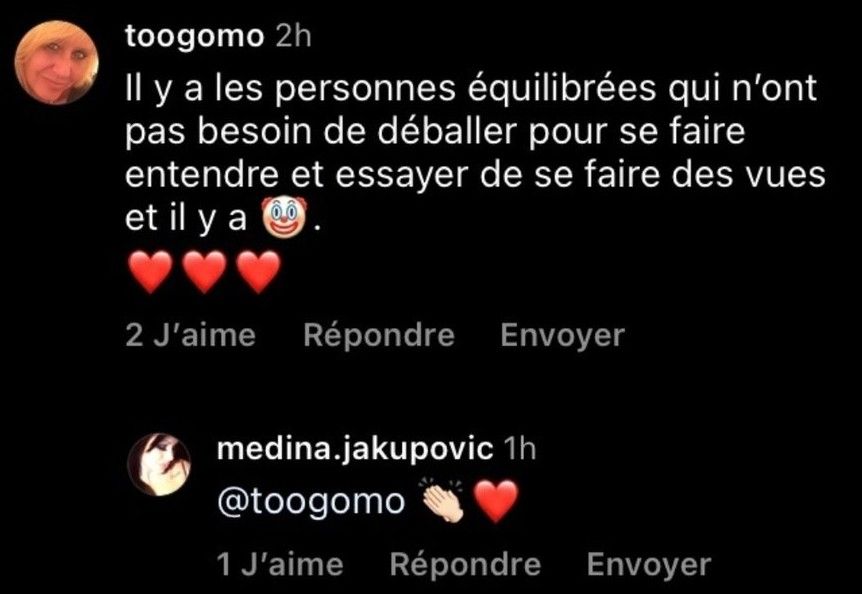The width and height of the screenshot is (862, 594).
Task: Open medina.jakupovic's profile picture
Action: [x=159, y=465]
